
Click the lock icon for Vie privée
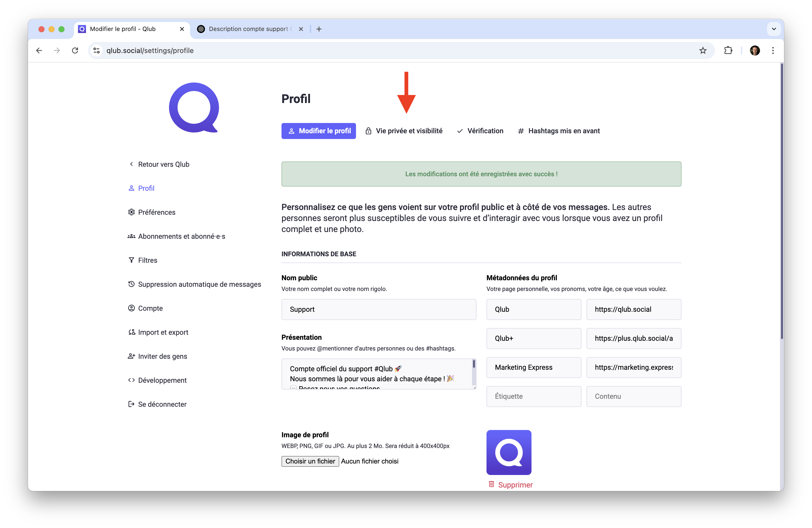(368, 131)
